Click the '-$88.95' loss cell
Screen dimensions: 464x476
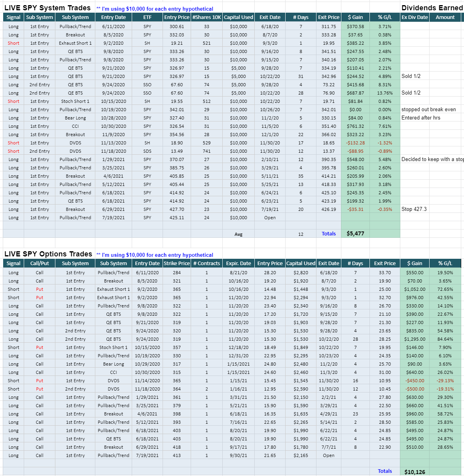(355, 151)
